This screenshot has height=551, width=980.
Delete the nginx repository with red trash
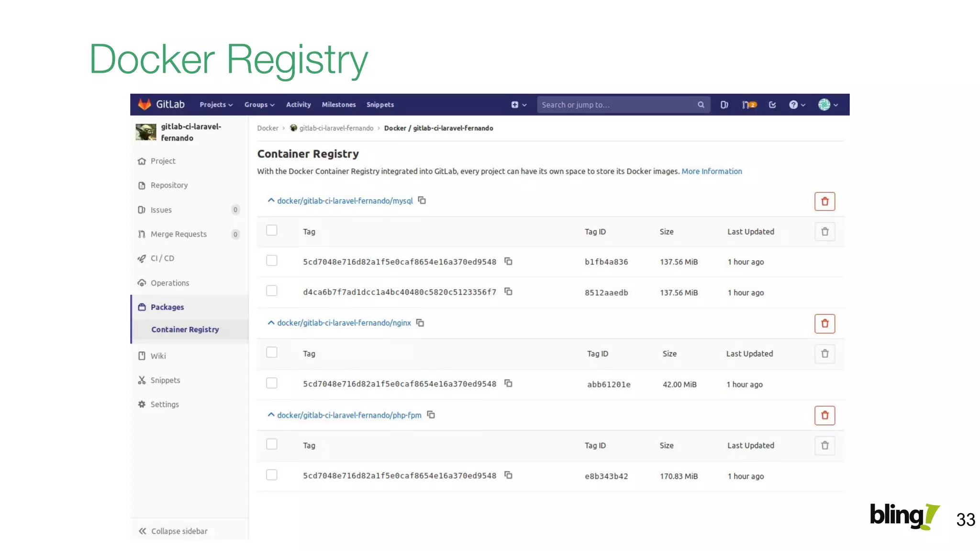point(824,324)
